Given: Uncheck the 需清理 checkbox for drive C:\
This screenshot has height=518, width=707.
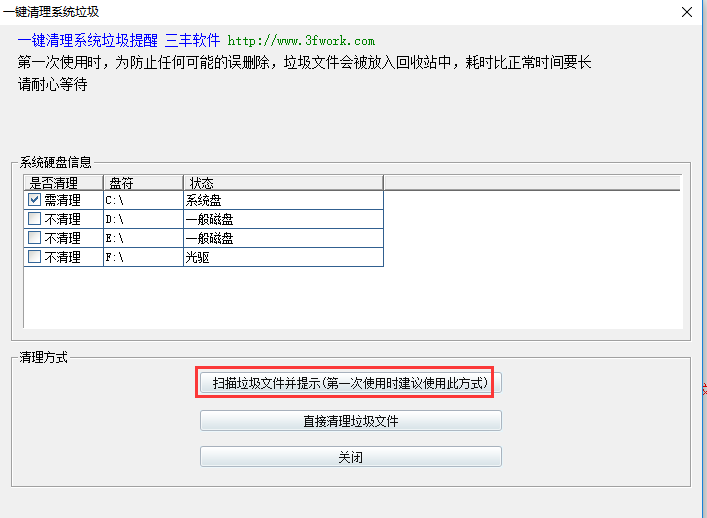Looking at the screenshot, I should [34, 200].
